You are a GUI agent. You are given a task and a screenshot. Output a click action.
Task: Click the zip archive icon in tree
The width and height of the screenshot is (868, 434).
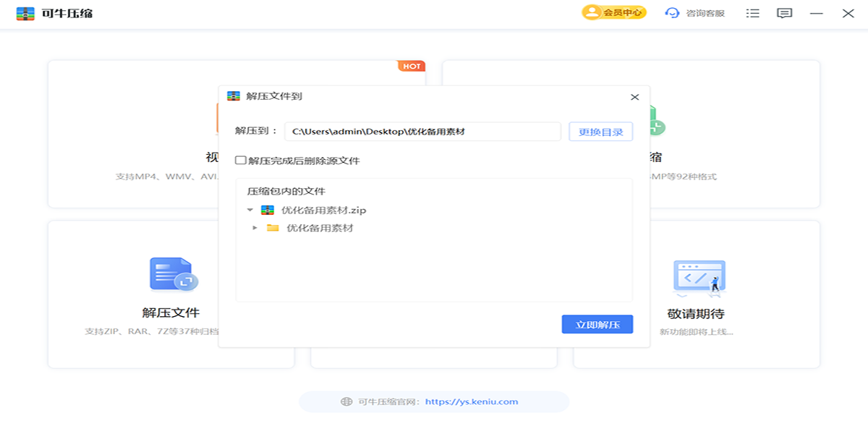pos(268,210)
